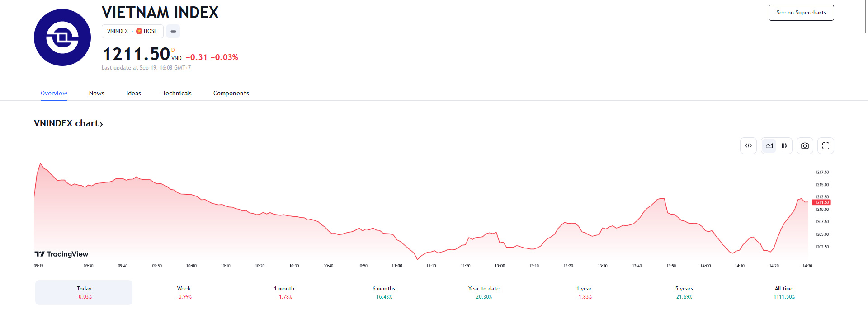Select the Week time range
This screenshot has width=868, height=332.
pyautogui.click(x=184, y=292)
